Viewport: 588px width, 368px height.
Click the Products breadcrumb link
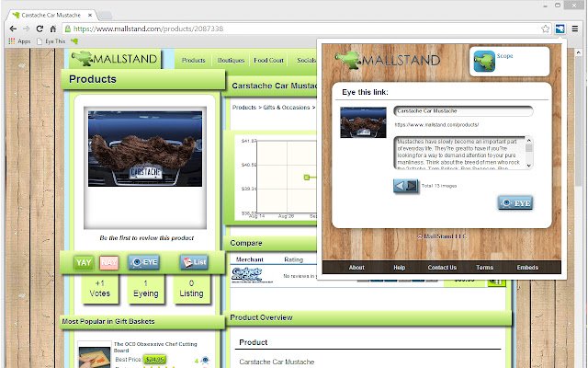[244, 108]
